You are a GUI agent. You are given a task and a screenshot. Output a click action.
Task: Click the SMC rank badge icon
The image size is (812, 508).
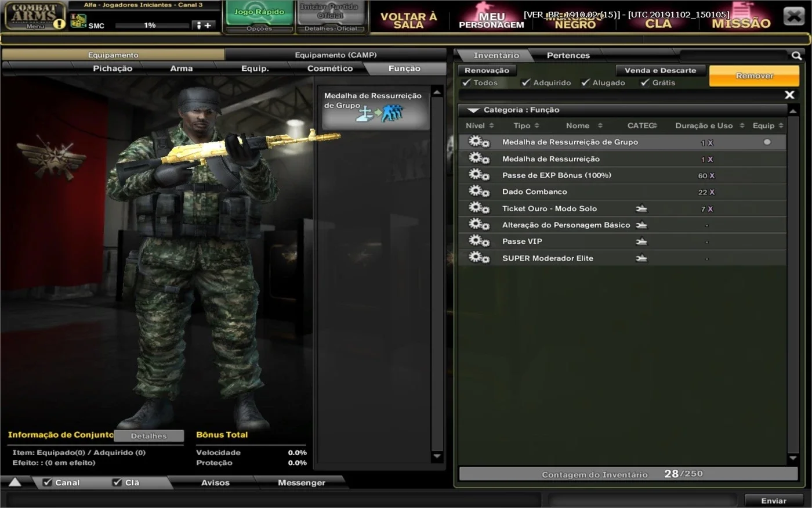78,21
